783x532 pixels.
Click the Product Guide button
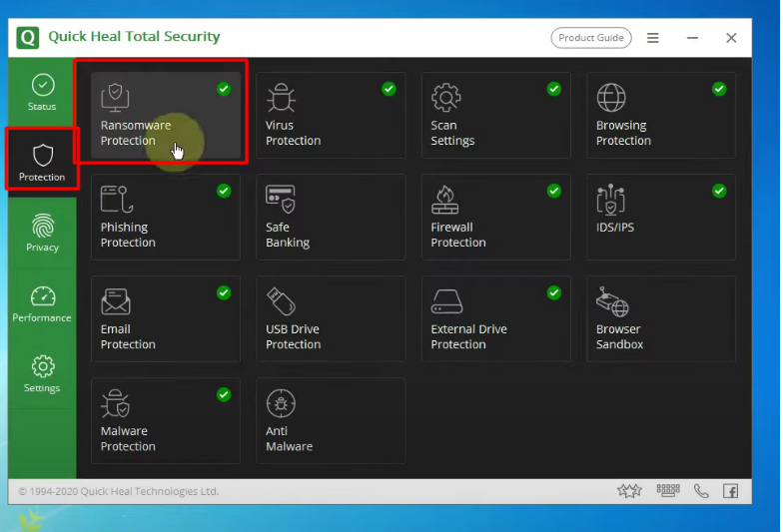click(x=591, y=38)
